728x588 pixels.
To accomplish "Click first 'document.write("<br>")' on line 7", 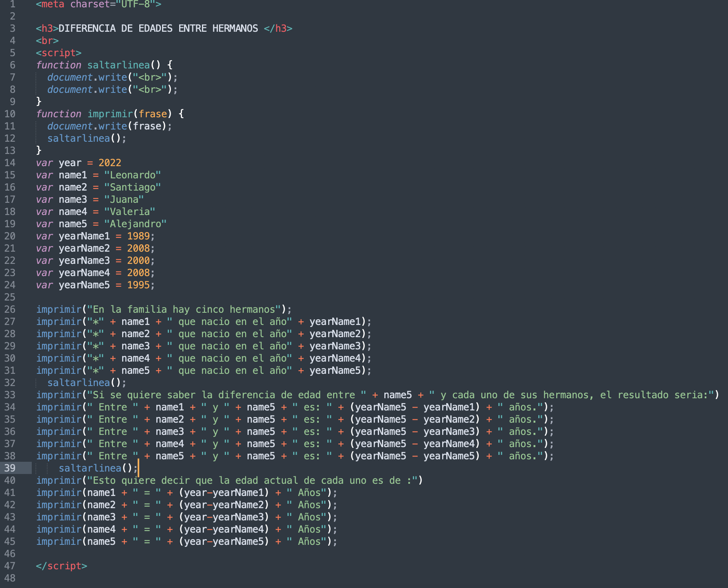I will pyautogui.click(x=110, y=77).
